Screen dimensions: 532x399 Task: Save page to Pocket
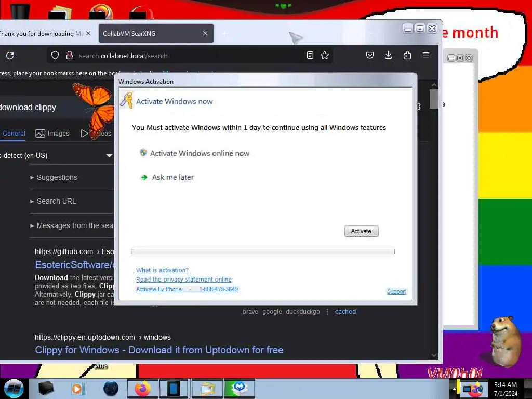[370, 55]
